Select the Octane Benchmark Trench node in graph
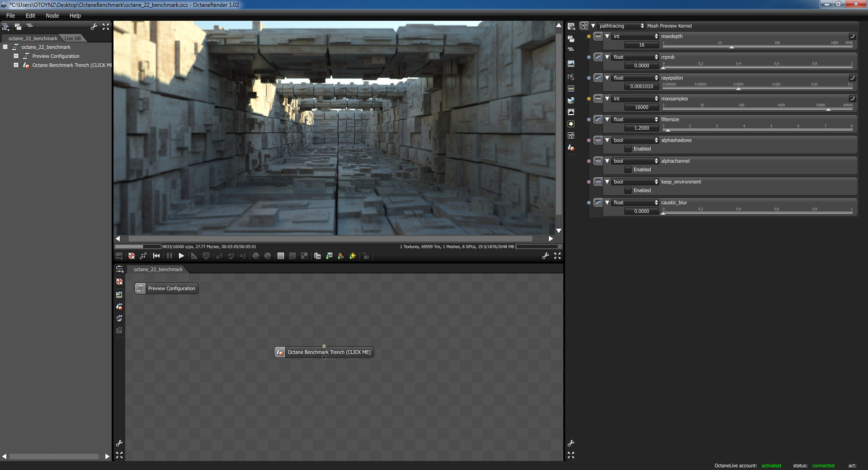The image size is (868, 470). pyautogui.click(x=324, y=352)
